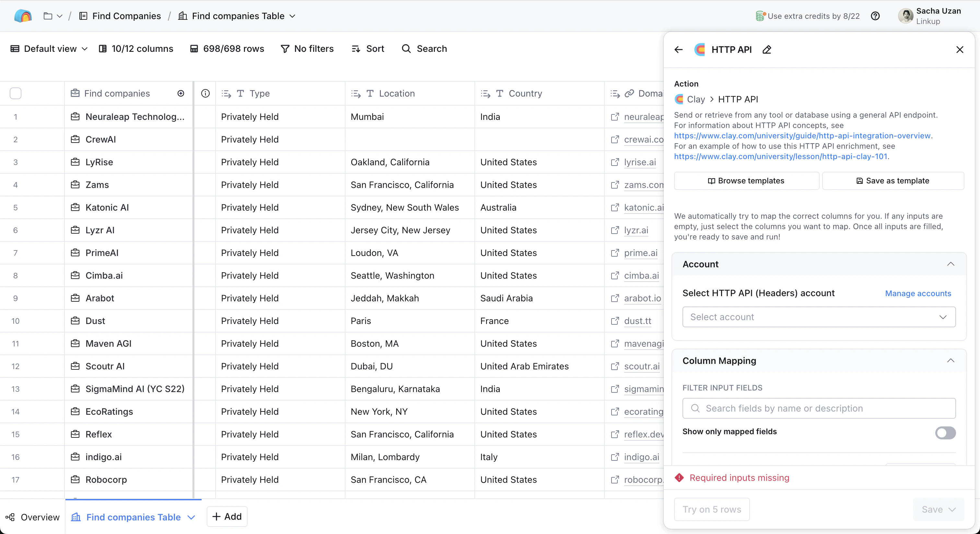Click the Clay rainbow home logo

coord(23,16)
